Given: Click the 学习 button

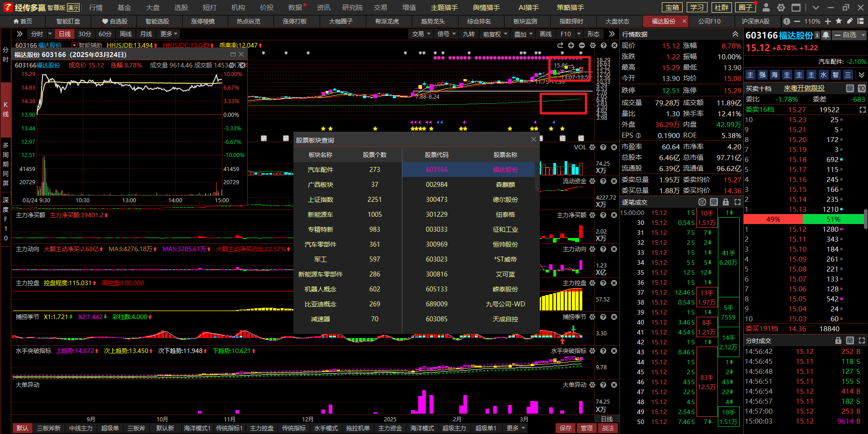Looking at the screenshot, I should [x=697, y=8].
